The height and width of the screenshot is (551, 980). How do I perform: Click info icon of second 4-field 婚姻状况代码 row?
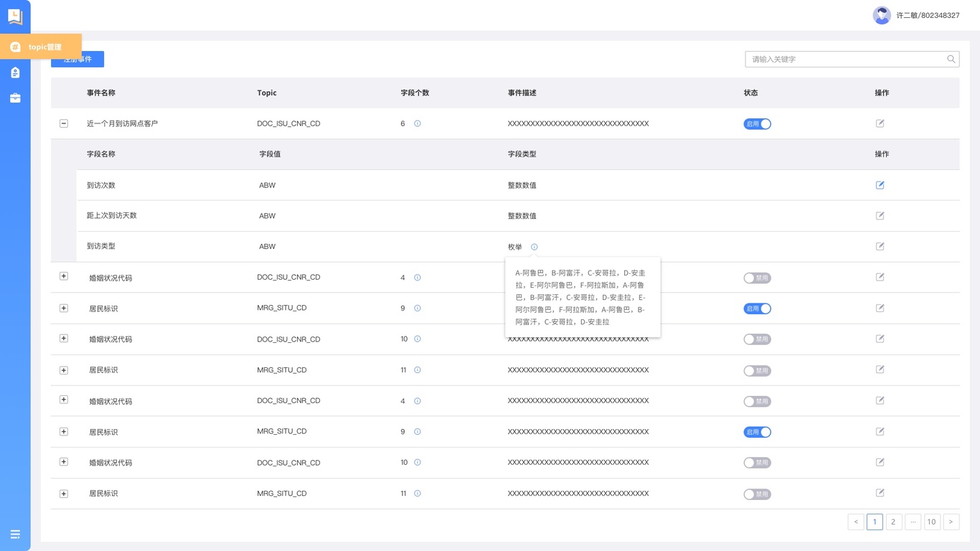418,401
